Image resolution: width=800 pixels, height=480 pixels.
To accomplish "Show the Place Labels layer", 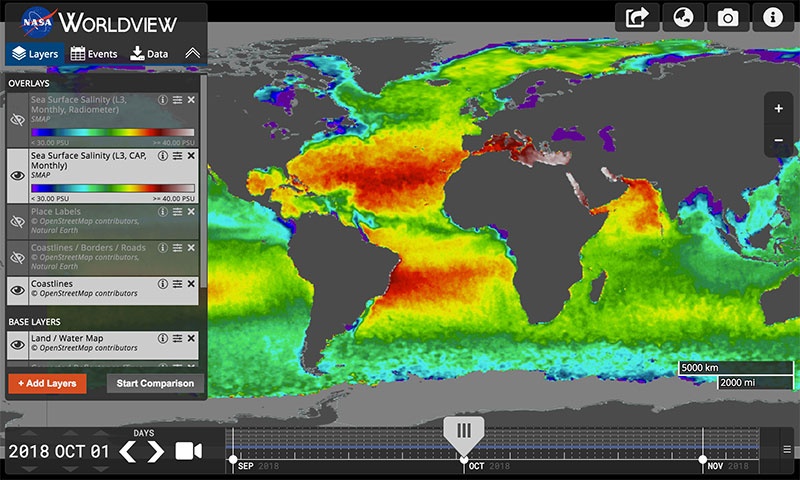I will point(17,221).
